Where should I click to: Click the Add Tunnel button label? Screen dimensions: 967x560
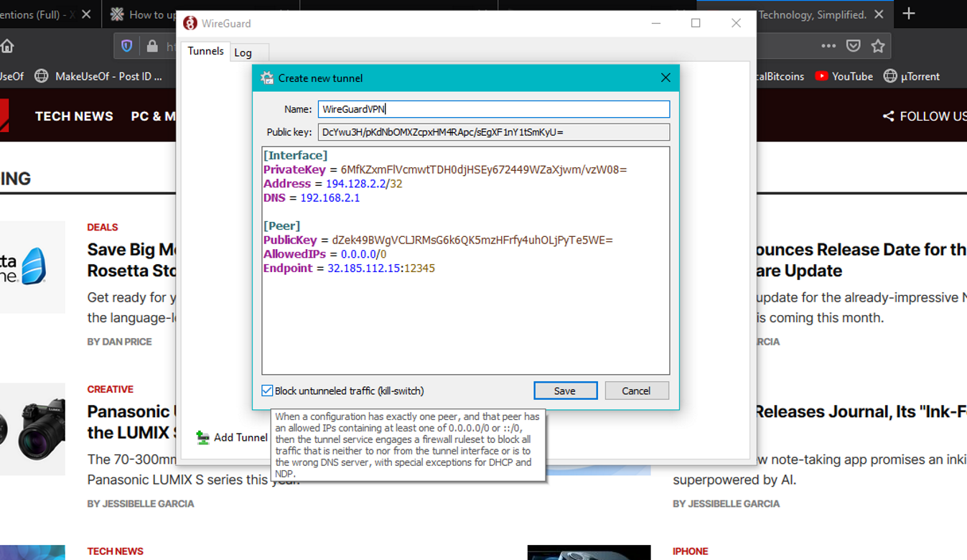tap(240, 437)
